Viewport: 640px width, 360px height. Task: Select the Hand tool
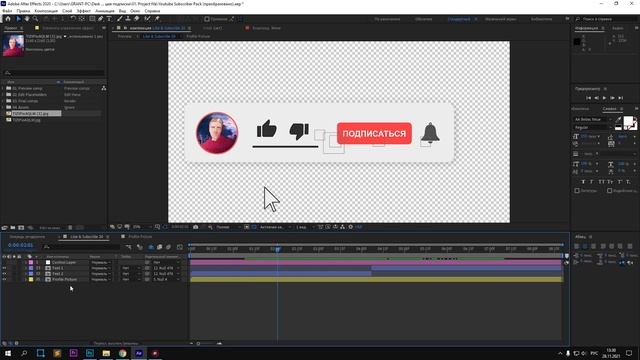(27, 19)
